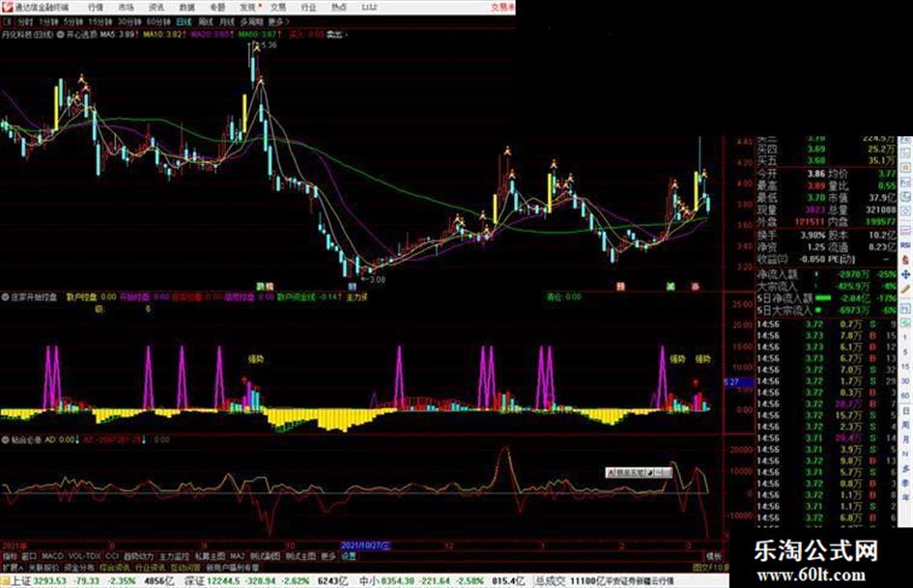Open the 互动问答 bottom tab
This screenshot has width=913, height=588.
click(185, 567)
